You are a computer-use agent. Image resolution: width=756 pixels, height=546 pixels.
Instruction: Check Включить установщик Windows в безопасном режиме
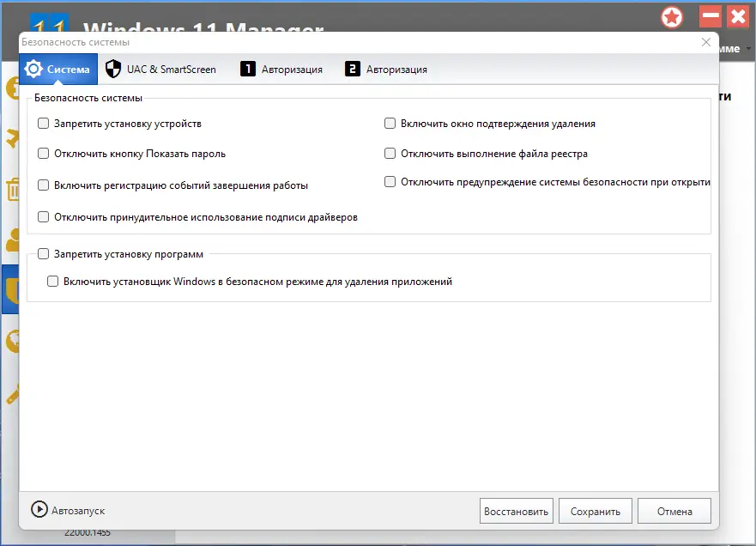pos(52,282)
